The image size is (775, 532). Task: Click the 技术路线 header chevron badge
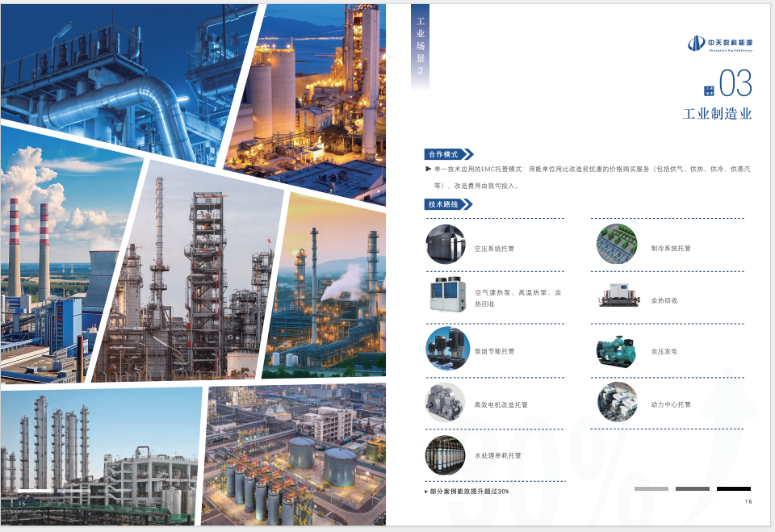449,204
